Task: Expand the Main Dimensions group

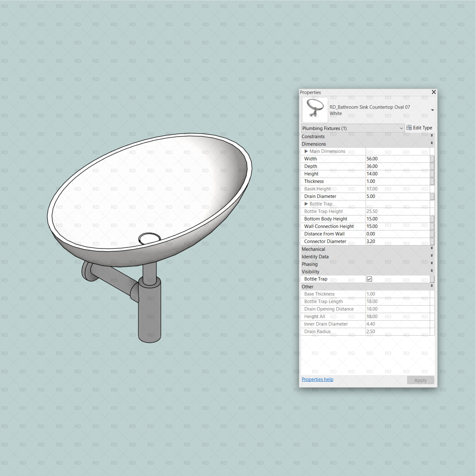Action: (x=306, y=151)
